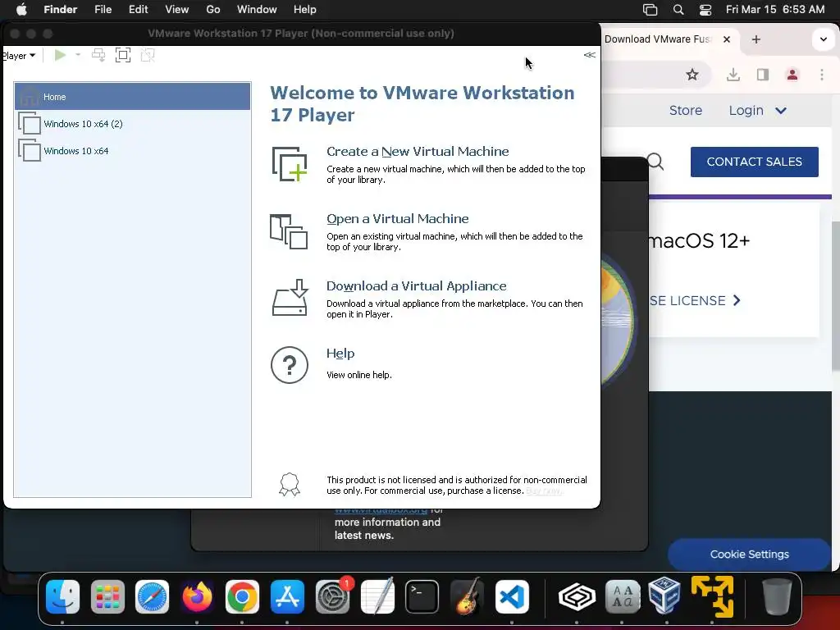Image resolution: width=840 pixels, height=630 pixels.
Task: Click the date and time clock
Action: pos(774,10)
